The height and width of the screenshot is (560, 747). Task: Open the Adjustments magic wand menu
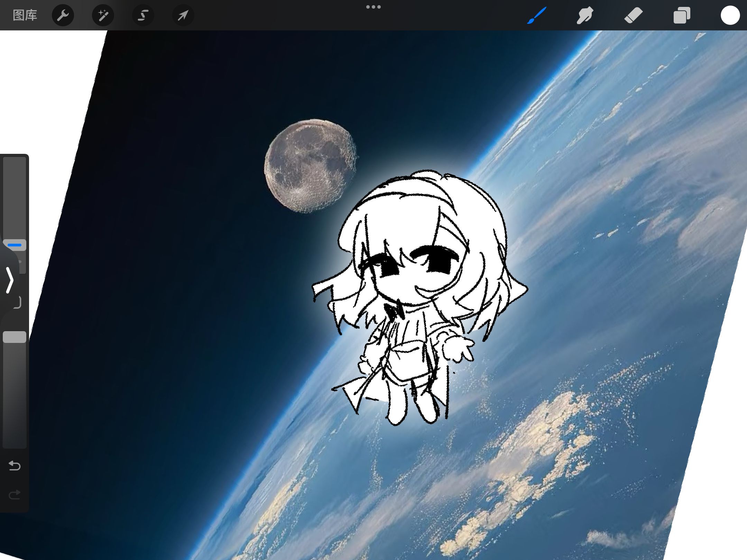[103, 15]
